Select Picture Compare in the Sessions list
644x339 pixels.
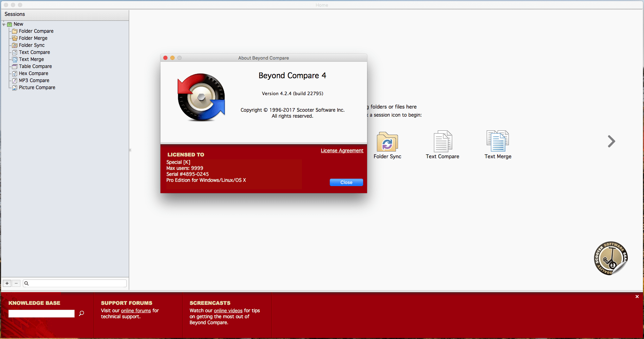(37, 88)
